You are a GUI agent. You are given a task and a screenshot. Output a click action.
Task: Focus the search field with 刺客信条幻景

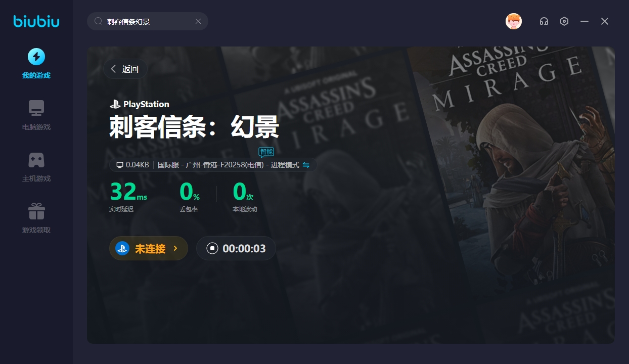point(148,21)
